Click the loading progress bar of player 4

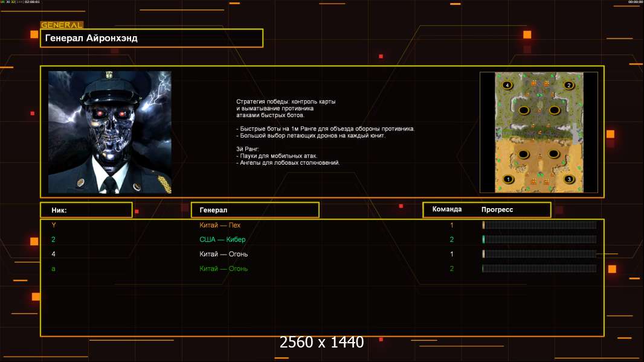539,254
